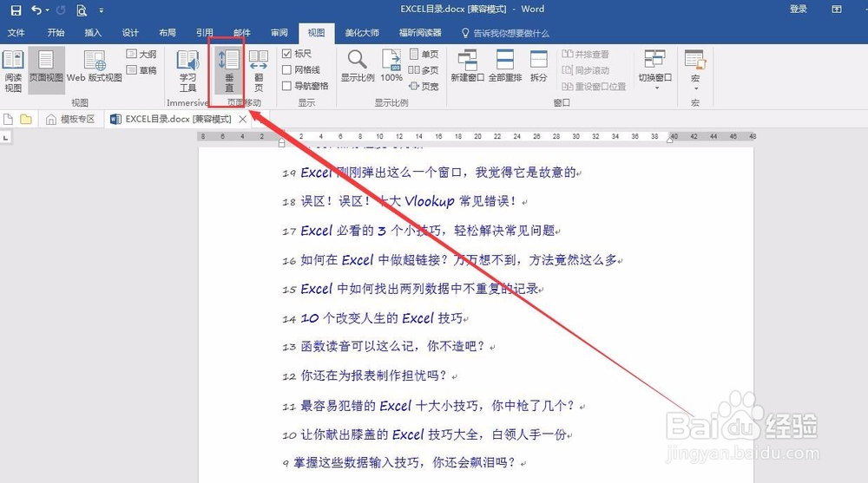The height and width of the screenshot is (483, 868).
Task: Open the 模板专区 tab
Action: 70,119
